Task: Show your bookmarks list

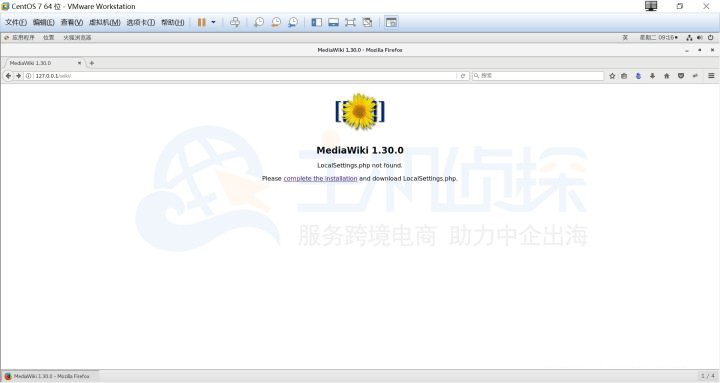Action: click(x=624, y=76)
